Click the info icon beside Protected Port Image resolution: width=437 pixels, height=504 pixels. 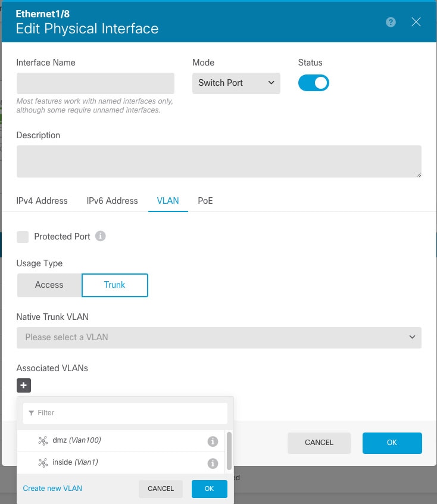[100, 236]
